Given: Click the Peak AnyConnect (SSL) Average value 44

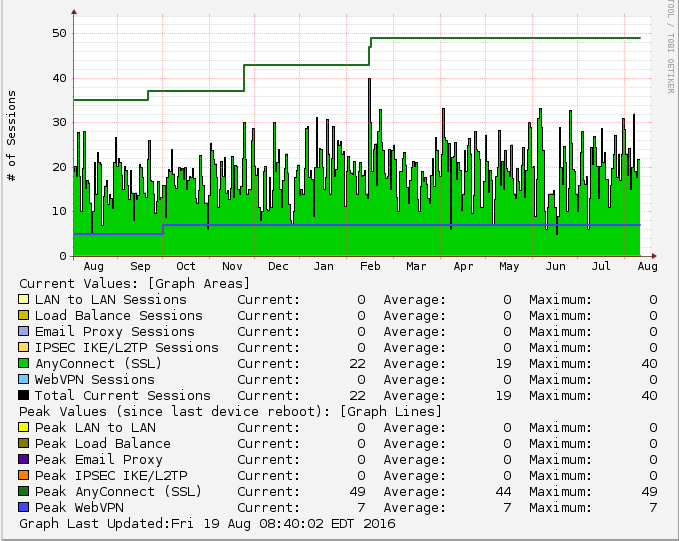Looking at the screenshot, I should 504,492.
